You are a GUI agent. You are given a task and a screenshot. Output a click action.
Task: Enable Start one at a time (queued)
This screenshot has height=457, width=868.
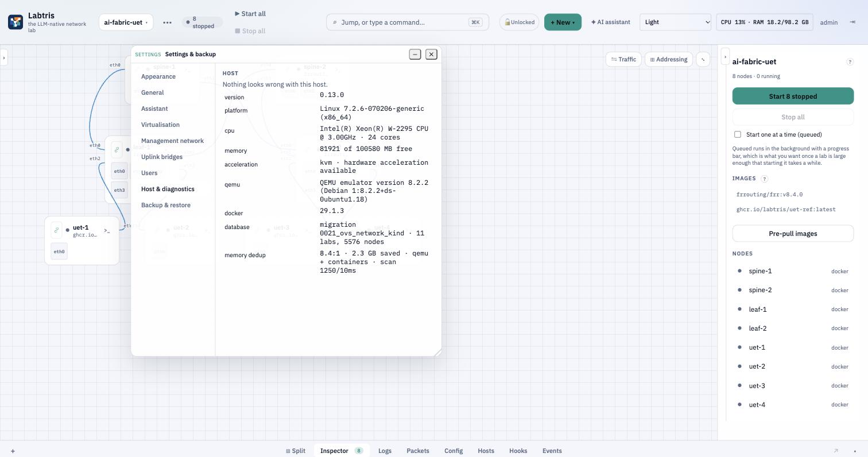click(x=738, y=134)
